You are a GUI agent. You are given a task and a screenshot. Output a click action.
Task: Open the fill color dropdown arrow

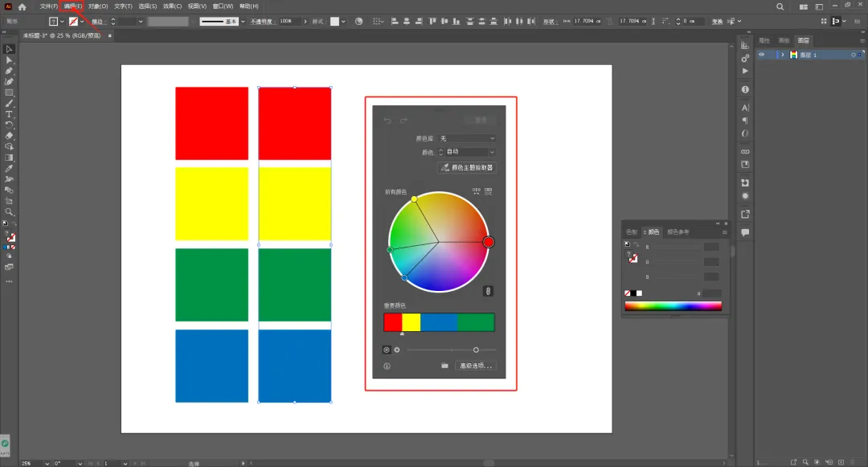[x=62, y=22]
